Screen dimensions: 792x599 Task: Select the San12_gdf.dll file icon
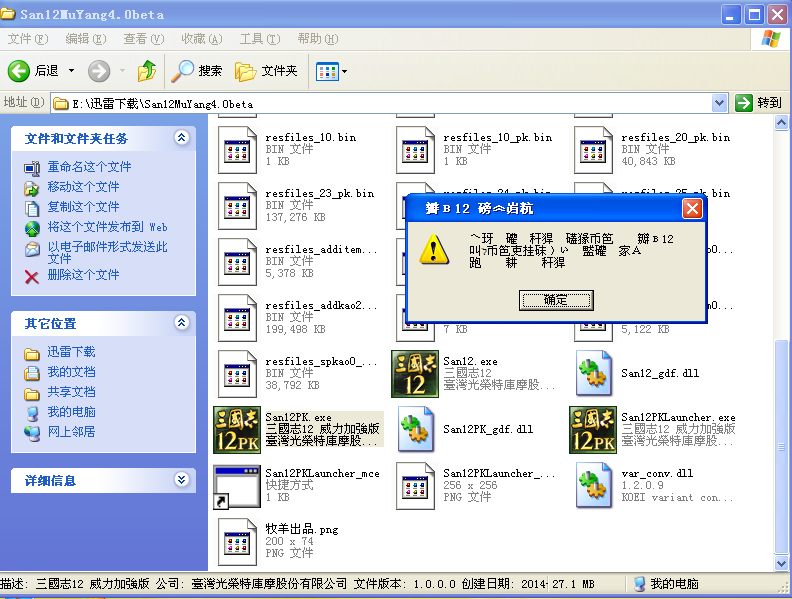593,374
